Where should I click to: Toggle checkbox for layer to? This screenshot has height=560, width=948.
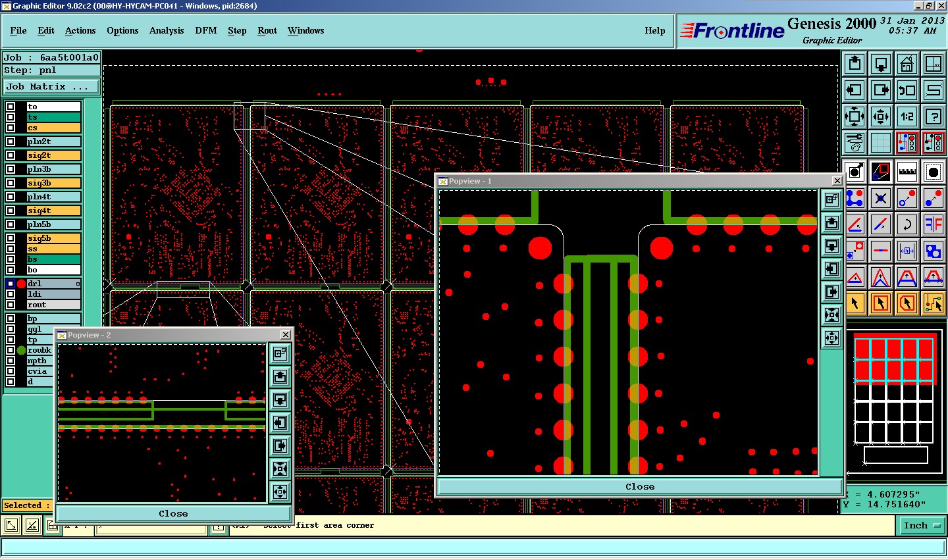click(11, 107)
